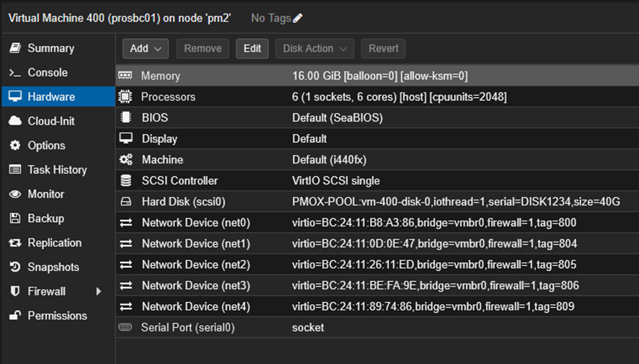
Task: Click the pencil icon beside No Tags
Action: [x=298, y=18]
